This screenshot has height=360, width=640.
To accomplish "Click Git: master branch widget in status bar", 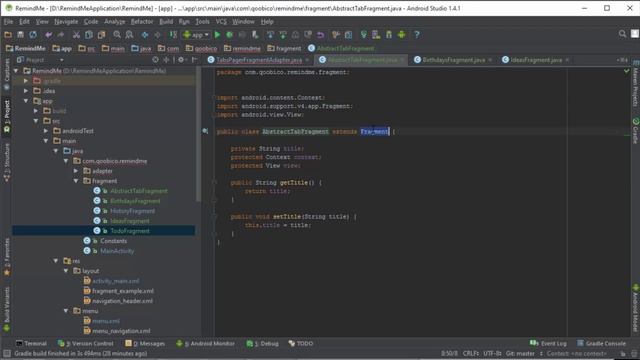I will [x=520, y=353].
